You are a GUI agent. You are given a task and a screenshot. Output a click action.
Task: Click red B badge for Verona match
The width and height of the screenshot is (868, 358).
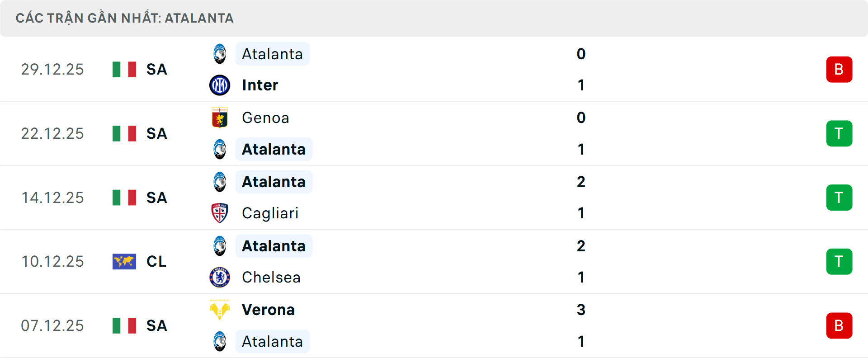point(839,325)
